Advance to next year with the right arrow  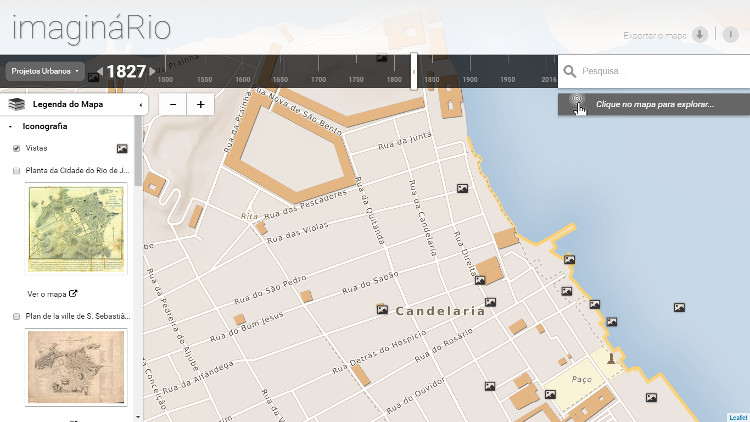pyautogui.click(x=153, y=72)
